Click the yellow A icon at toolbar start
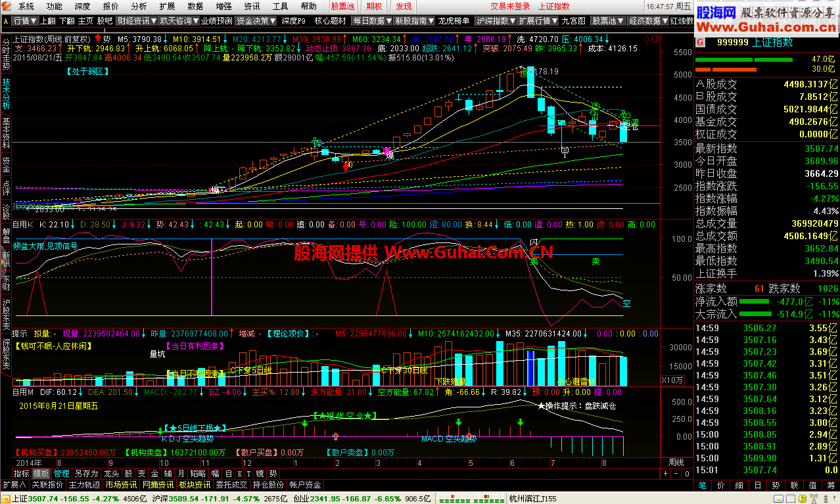This screenshot has width=840, height=504. tap(6, 20)
